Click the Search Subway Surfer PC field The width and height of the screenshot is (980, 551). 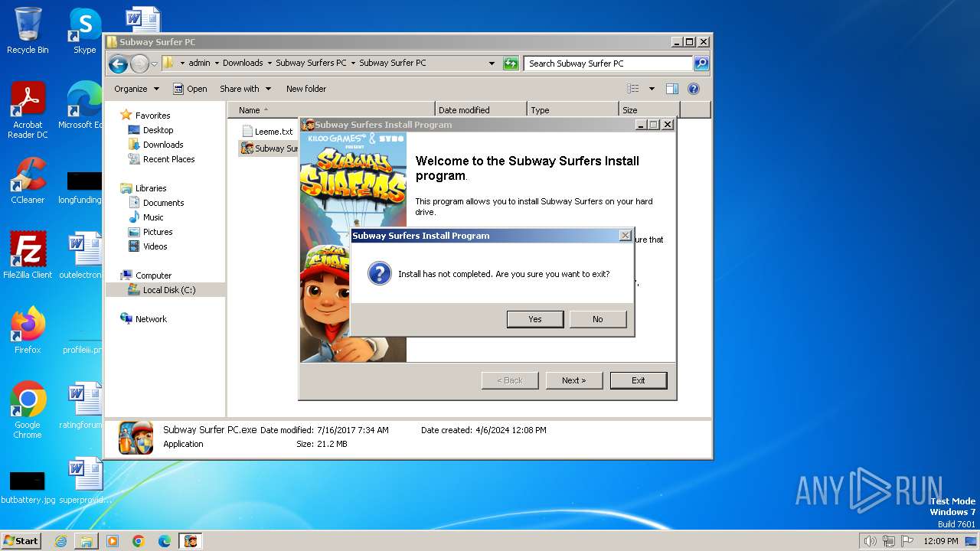point(609,64)
